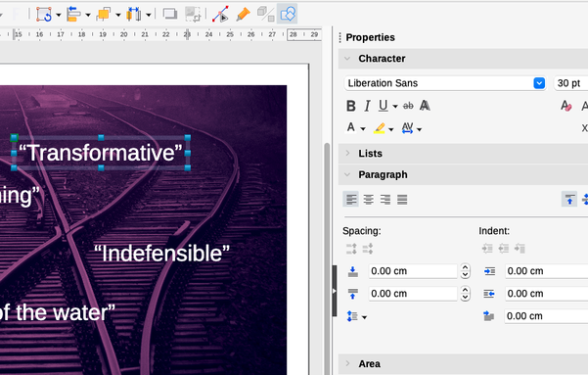Click the font color A icon
Screen dimensions: 588x375
click(x=350, y=128)
